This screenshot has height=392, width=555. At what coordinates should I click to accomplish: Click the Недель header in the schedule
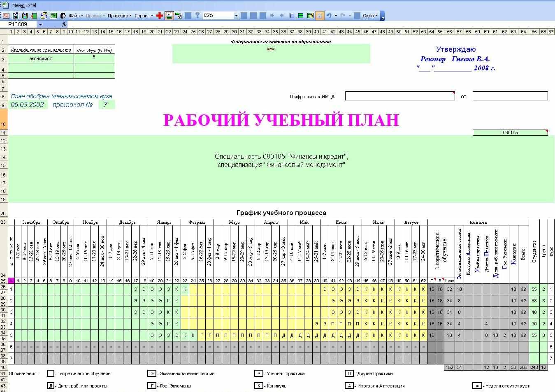tap(478, 222)
